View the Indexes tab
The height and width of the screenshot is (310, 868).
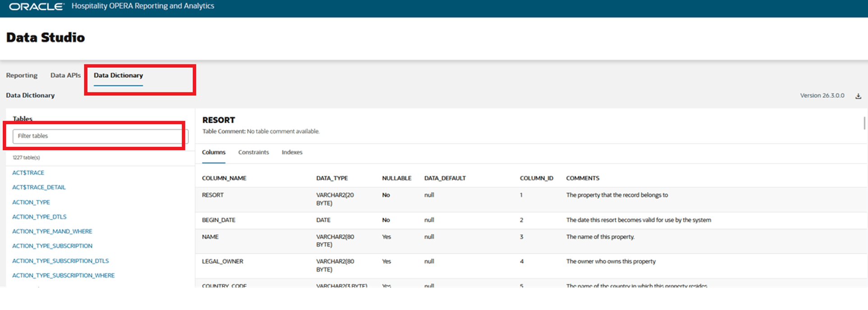point(292,152)
